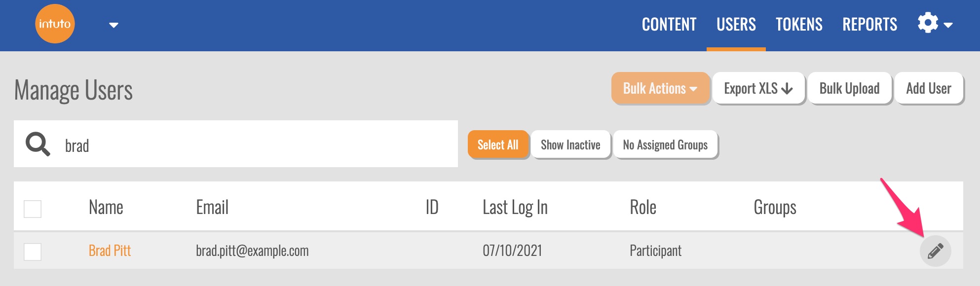The image size is (980, 286).
Task: Open the Brad Pitt name link
Action: pyautogui.click(x=110, y=251)
